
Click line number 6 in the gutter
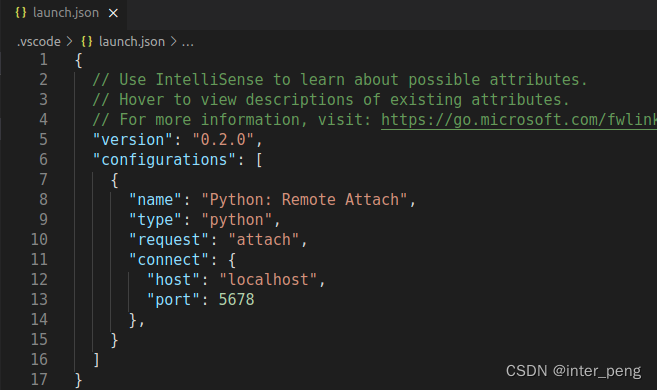[43, 160]
